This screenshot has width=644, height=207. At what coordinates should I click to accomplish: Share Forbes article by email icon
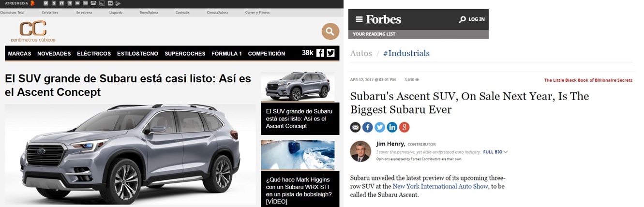(355, 127)
